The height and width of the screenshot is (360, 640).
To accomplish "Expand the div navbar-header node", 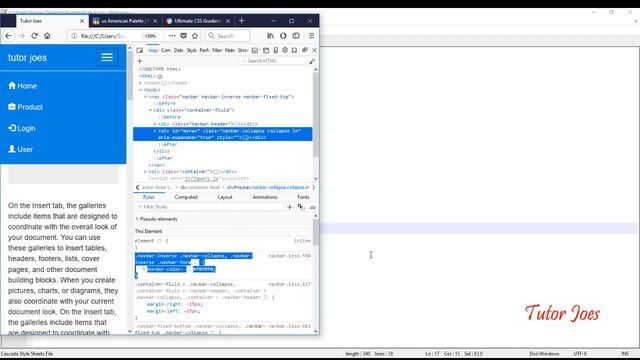I will pos(155,124).
